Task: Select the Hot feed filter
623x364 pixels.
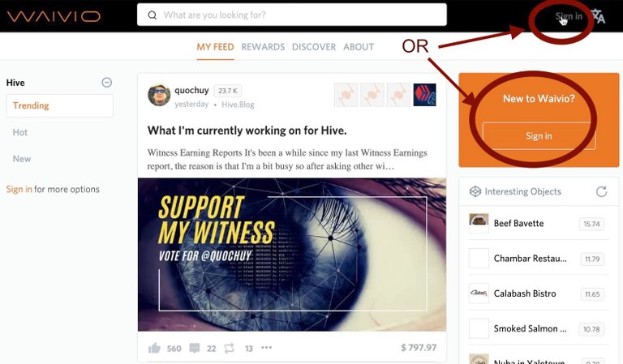Action: 19,132
